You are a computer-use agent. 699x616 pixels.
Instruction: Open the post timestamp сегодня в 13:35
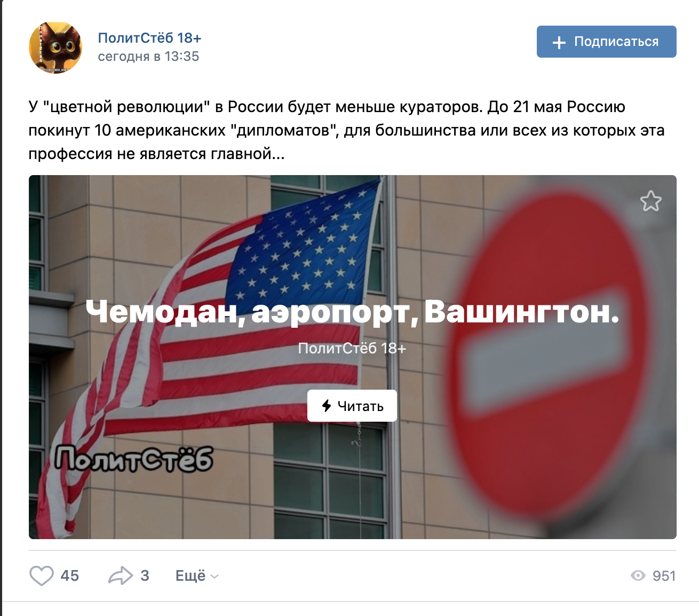click(148, 56)
